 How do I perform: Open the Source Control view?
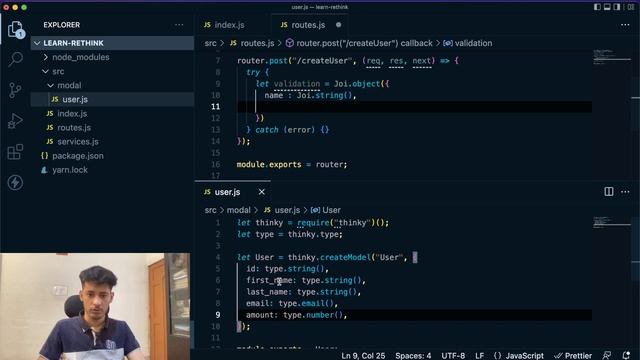pos(16,90)
